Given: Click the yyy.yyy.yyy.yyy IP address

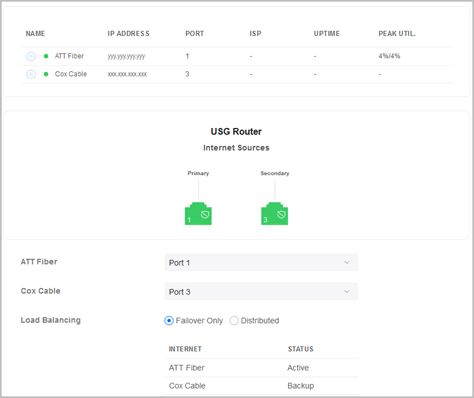Looking at the screenshot, I should point(126,57).
